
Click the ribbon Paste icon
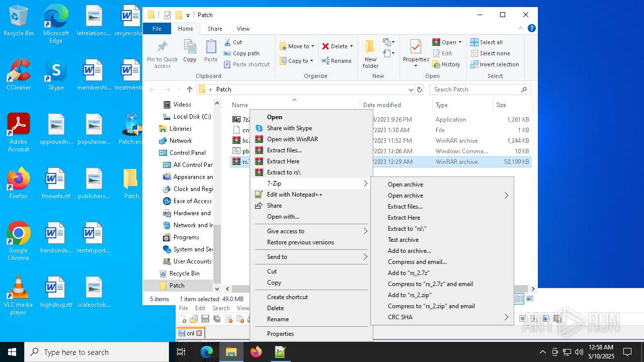click(x=211, y=47)
